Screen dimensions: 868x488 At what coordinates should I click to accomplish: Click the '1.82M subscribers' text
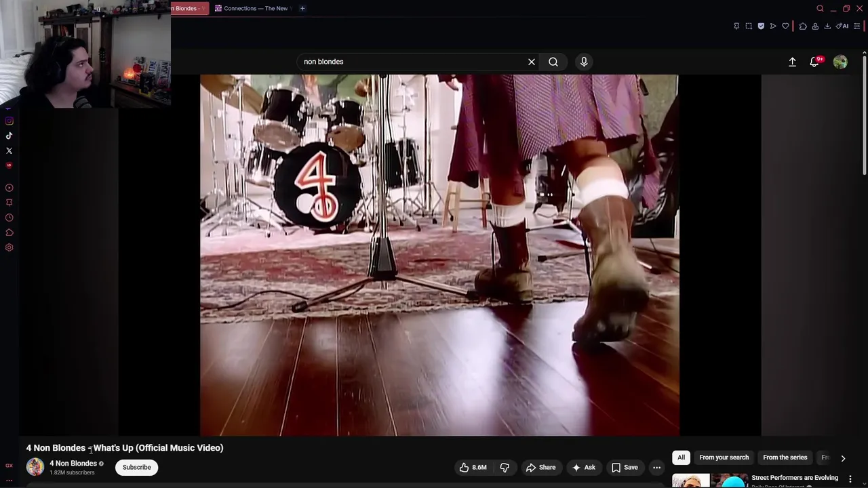72,472
